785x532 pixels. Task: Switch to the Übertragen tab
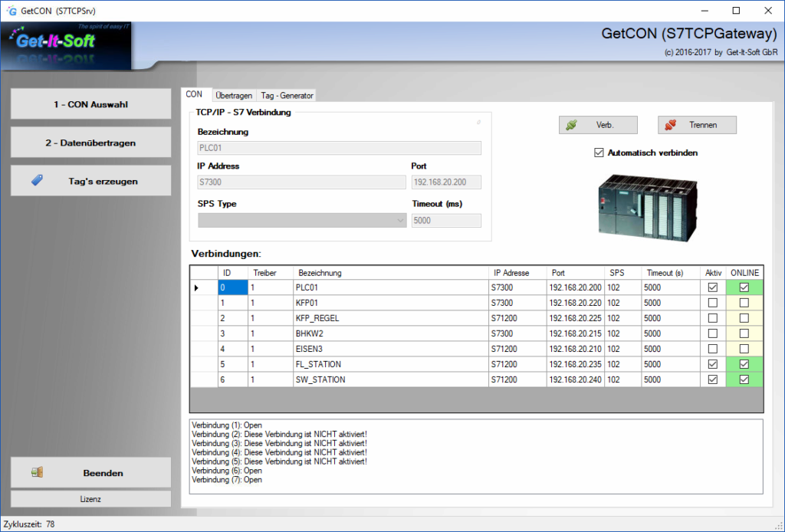[x=234, y=96]
